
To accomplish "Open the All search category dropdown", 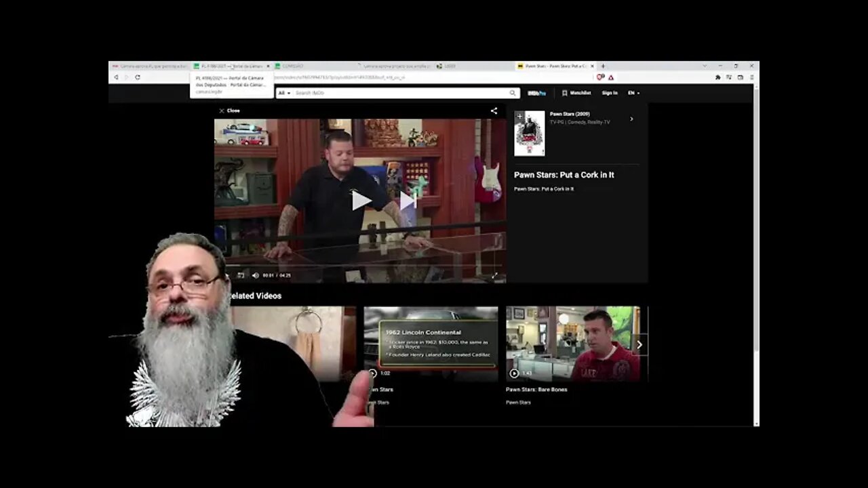I will point(284,93).
